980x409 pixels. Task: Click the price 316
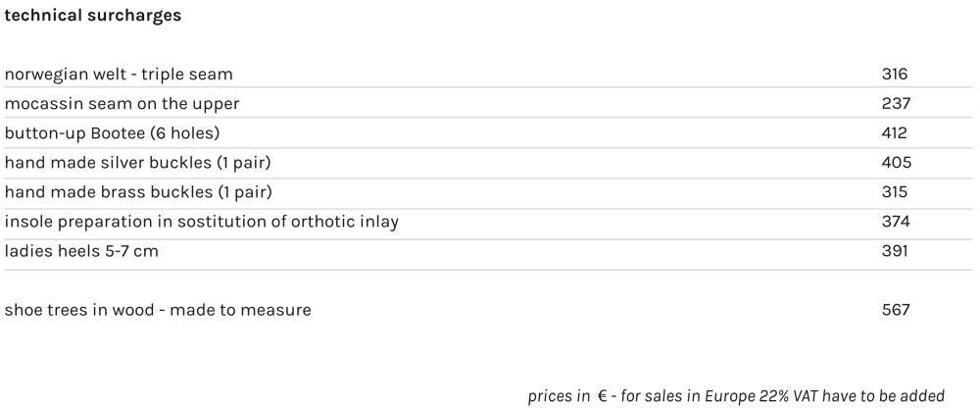895,75
